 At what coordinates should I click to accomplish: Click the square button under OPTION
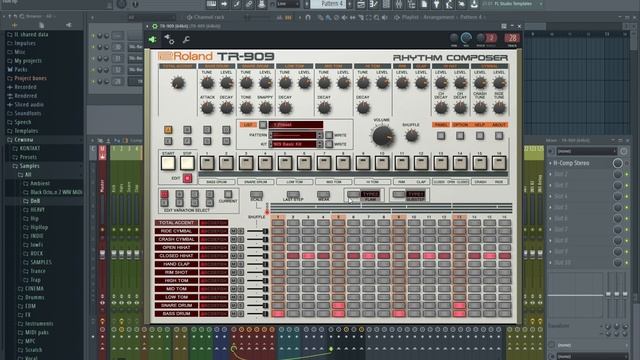(x=460, y=136)
